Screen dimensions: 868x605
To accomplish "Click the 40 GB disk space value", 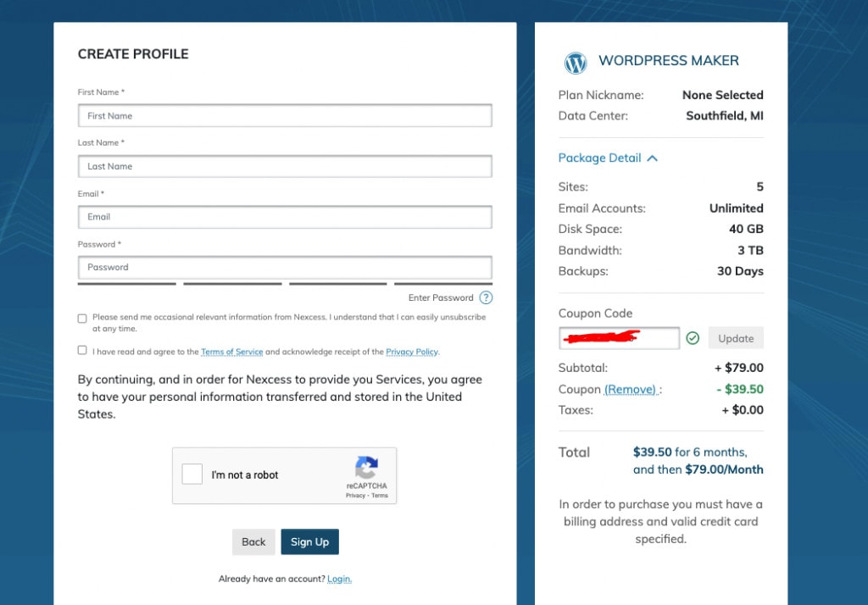I will 746,229.
